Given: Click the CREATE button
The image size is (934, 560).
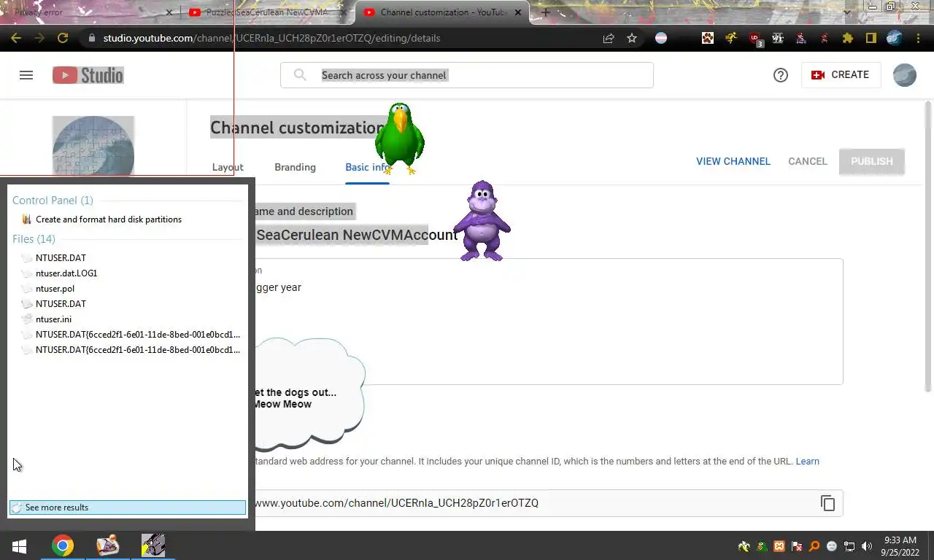Looking at the screenshot, I should click(841, 75).
